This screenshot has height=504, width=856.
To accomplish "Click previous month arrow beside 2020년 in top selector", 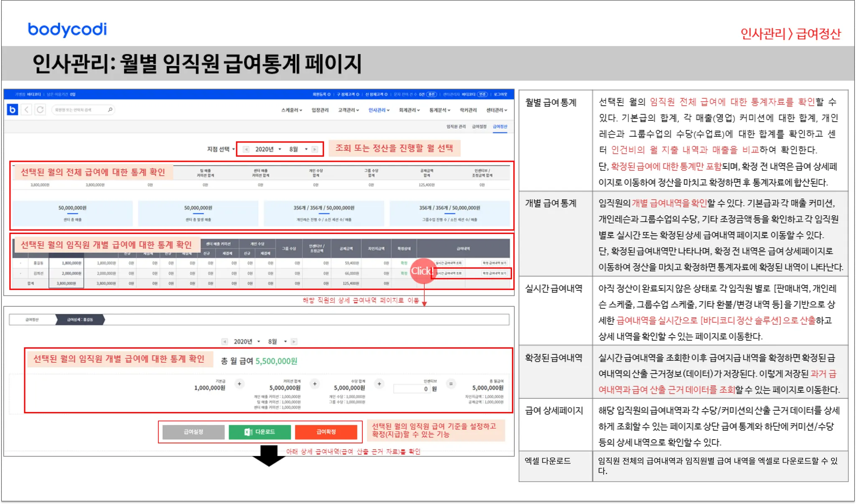I will 246,149.
